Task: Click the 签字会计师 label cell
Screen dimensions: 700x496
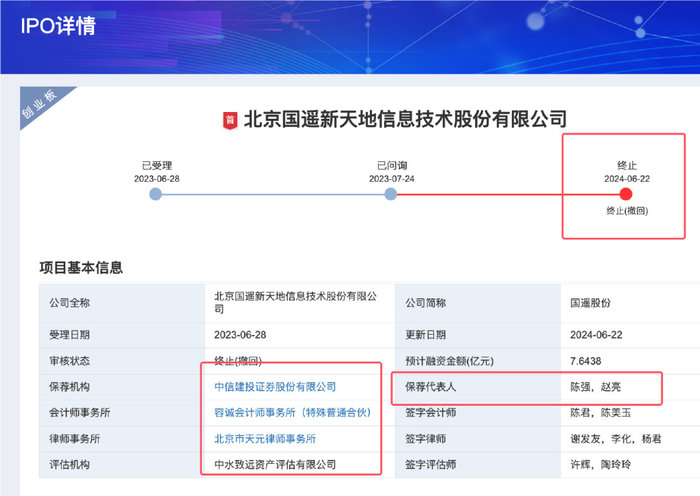Action: 478,413
